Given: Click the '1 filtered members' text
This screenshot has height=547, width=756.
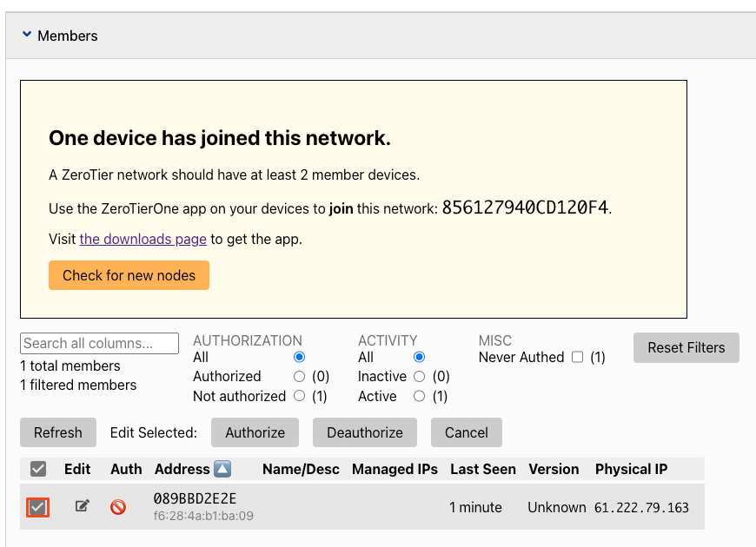Looking at the screenshot, I should click(78, 385).
